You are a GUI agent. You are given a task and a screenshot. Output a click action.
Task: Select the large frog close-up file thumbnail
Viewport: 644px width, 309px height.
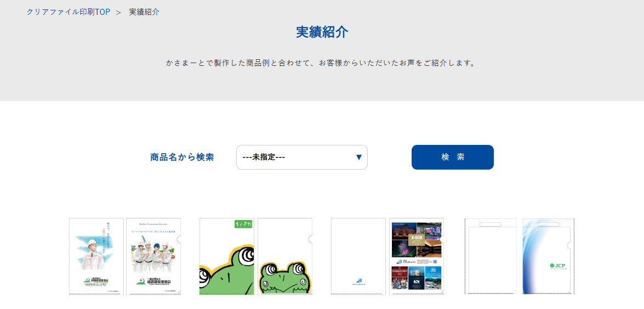226,256
